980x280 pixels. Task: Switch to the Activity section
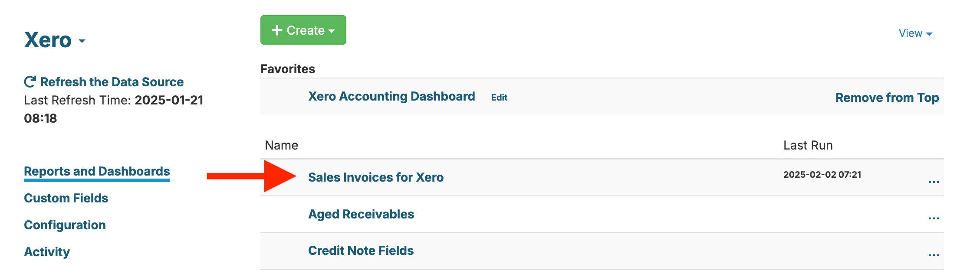(x=47, y=252)
